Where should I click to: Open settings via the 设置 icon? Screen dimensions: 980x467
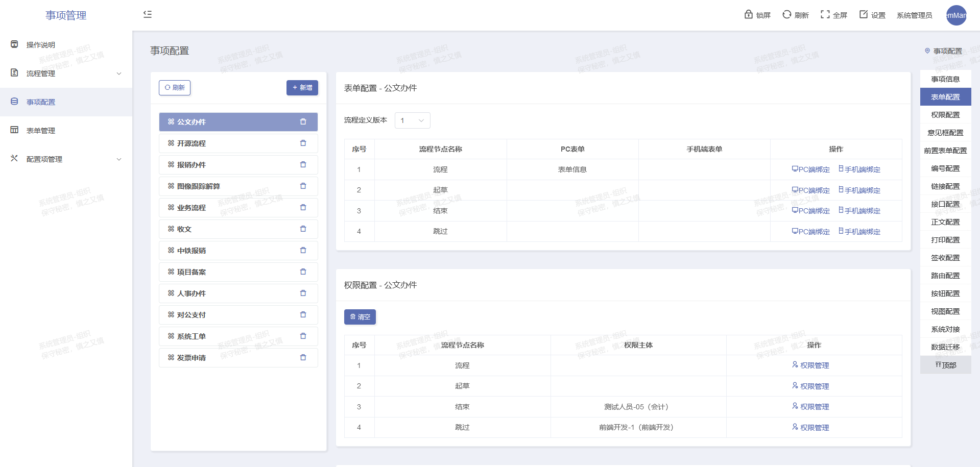tap(864, 14)
